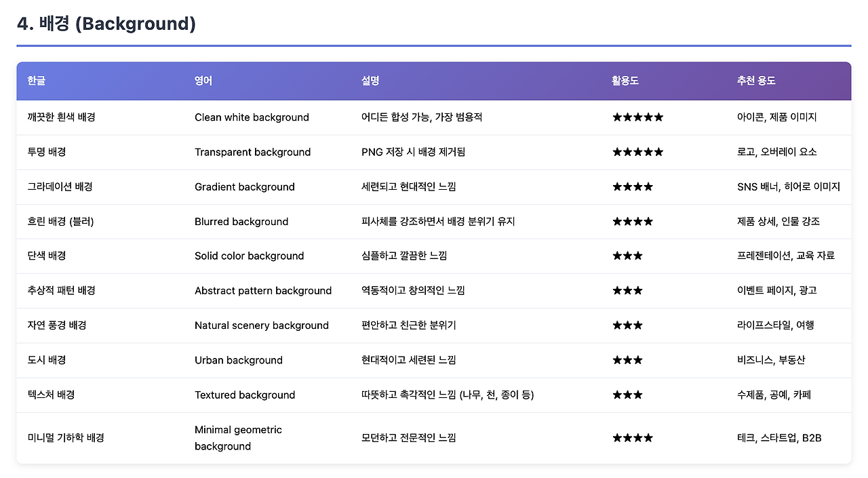
Task: Select the '텍스처 배경' cell
Action: [x=51, y=395]
